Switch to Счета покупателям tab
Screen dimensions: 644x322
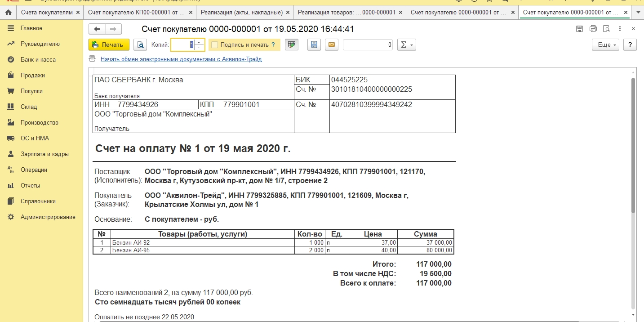46,13
